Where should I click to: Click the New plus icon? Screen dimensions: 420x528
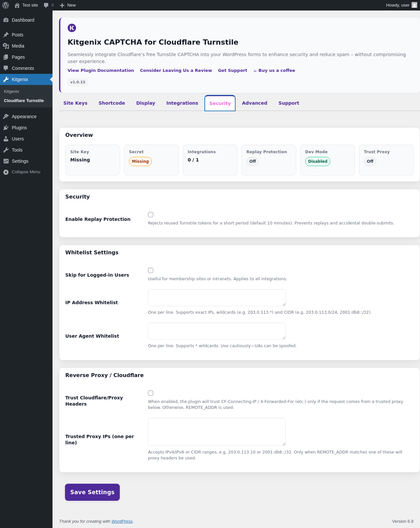pos(62,5)
